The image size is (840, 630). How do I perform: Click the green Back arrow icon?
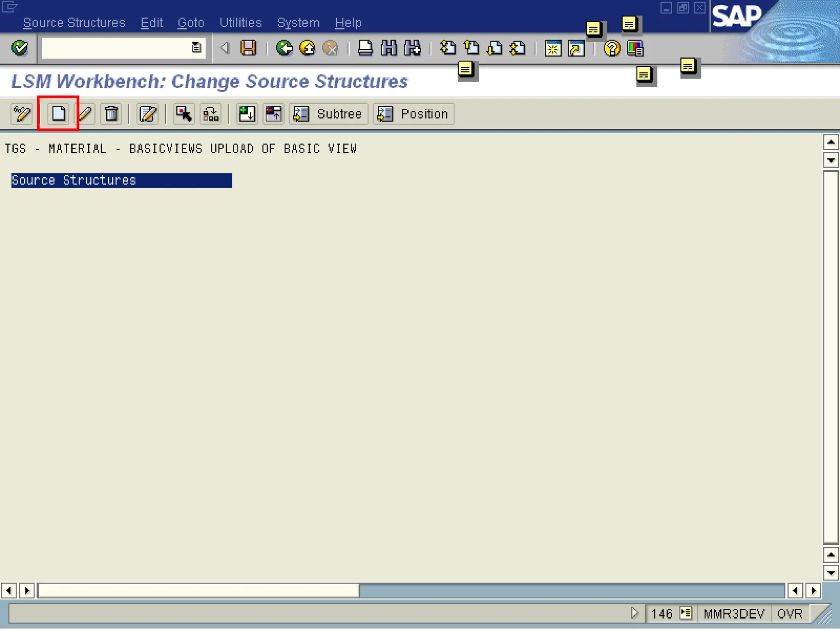[x=284, y=48]
